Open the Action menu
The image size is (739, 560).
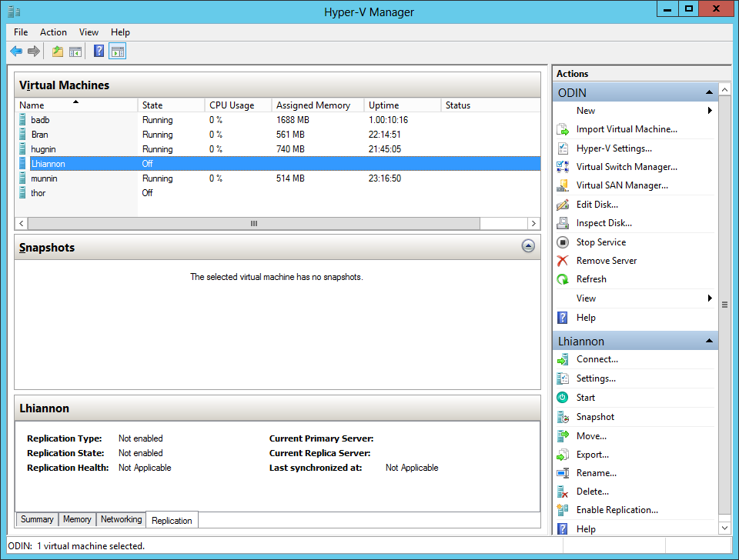53,32
